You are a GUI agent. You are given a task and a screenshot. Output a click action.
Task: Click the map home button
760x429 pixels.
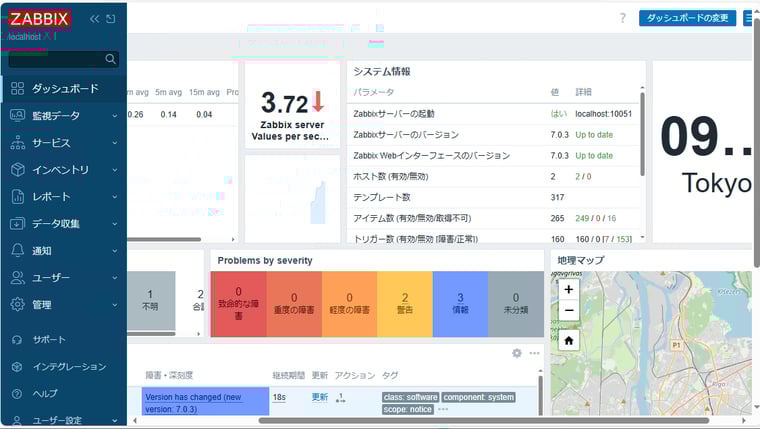tap(569, 340)
